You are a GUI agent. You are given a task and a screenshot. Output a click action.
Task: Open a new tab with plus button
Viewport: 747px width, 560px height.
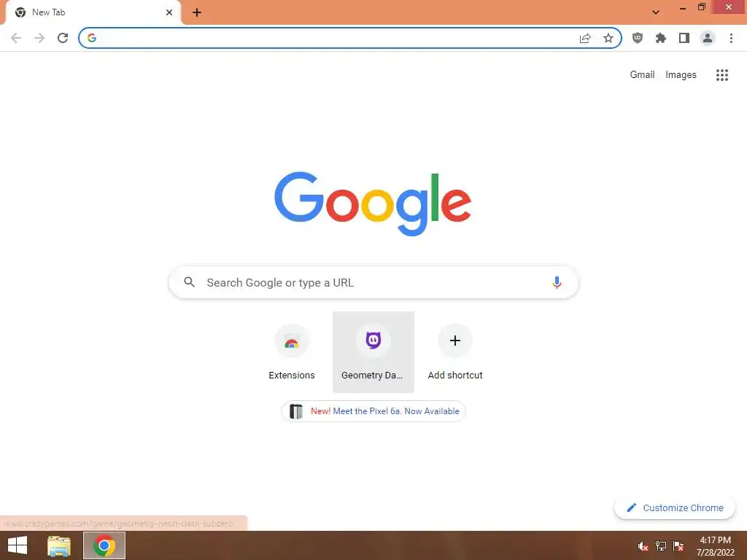(x=197, y=12)
